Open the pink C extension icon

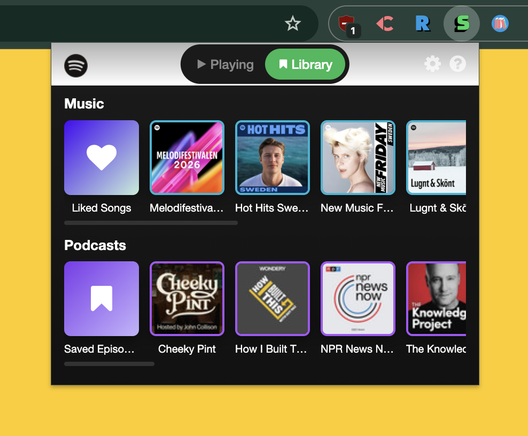coord(385,24)
